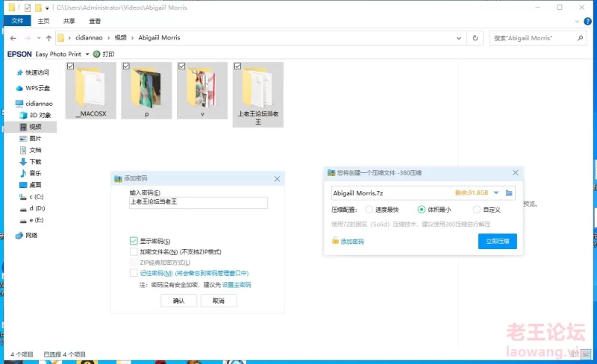The image size is (597, 364).
Task: Click the password input field
Action: tap(198, 202)
